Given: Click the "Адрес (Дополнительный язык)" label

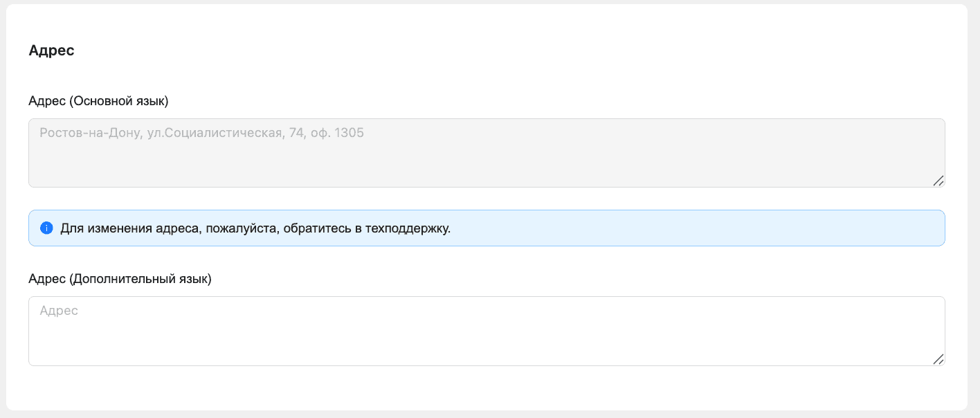Looking at the screenshot, I should [x=120, y=280].
